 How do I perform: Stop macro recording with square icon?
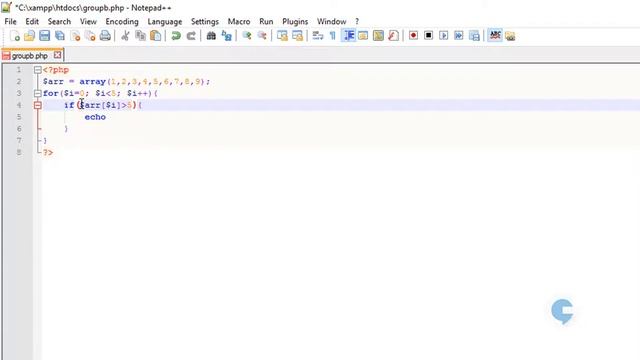429,36
